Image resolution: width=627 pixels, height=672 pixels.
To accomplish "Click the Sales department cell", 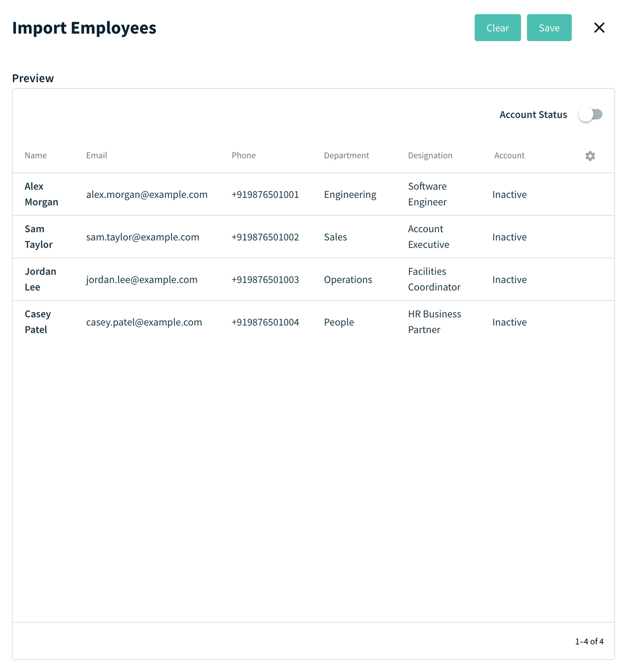I will click(335, 237).
